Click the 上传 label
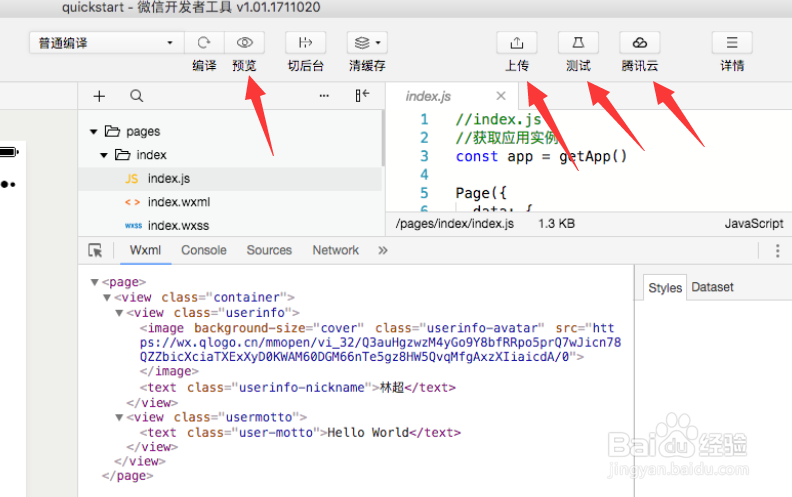 (517, 66)
